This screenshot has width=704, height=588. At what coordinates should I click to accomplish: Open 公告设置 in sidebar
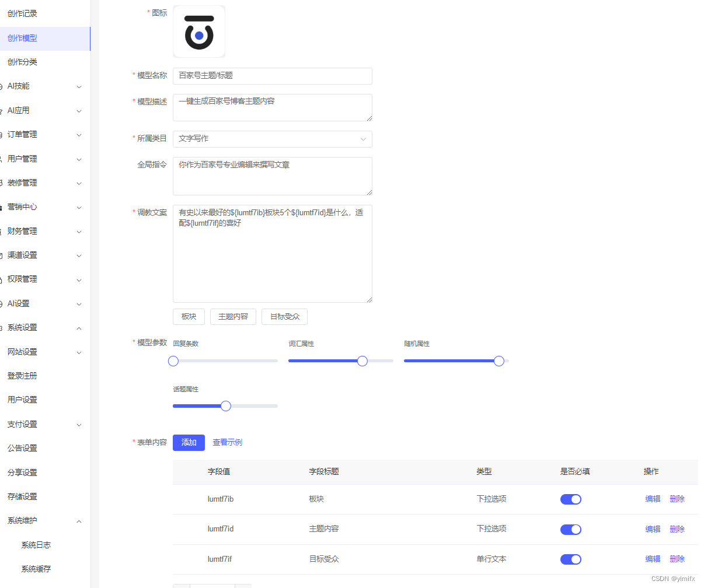22,448
